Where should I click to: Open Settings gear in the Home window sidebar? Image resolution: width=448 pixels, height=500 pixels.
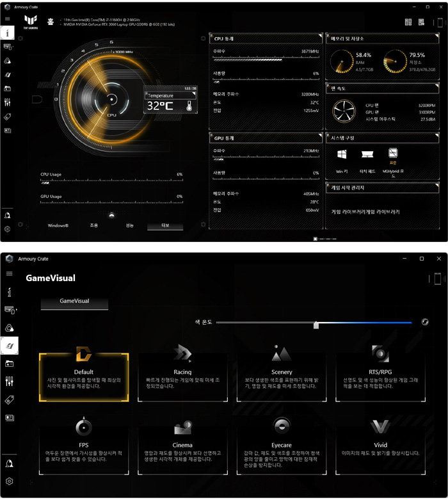[x=7, y=229]
